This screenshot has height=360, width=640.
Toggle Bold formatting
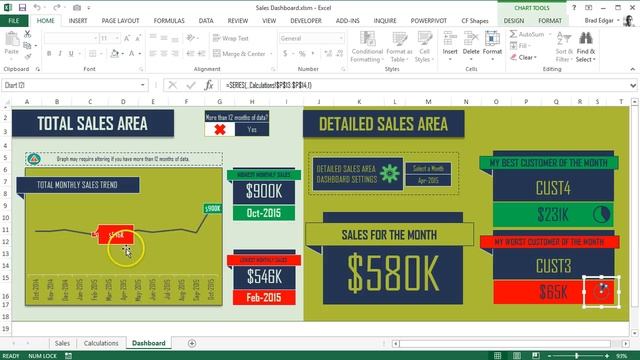(49, 53)
